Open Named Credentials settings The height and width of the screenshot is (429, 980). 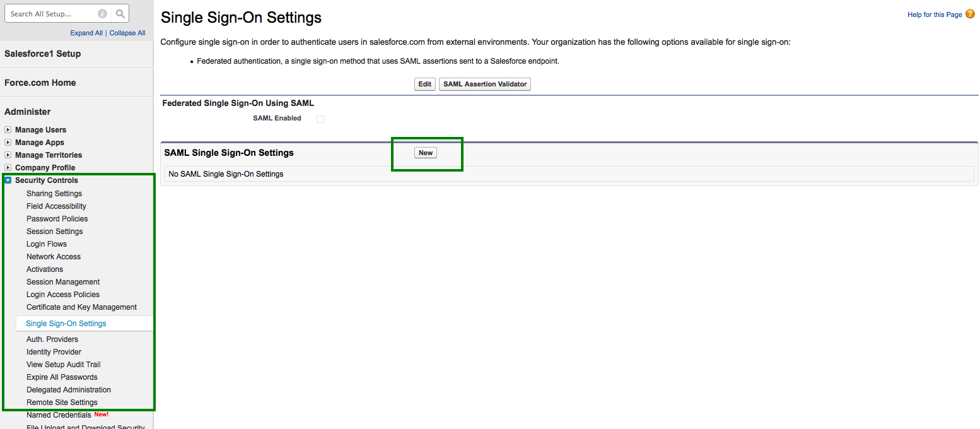pyautogui.click(x=59, y=415)
